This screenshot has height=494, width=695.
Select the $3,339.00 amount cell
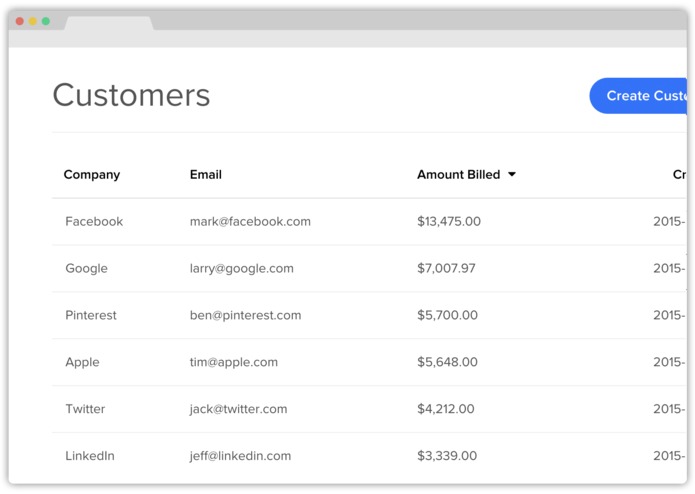point(447,456)
